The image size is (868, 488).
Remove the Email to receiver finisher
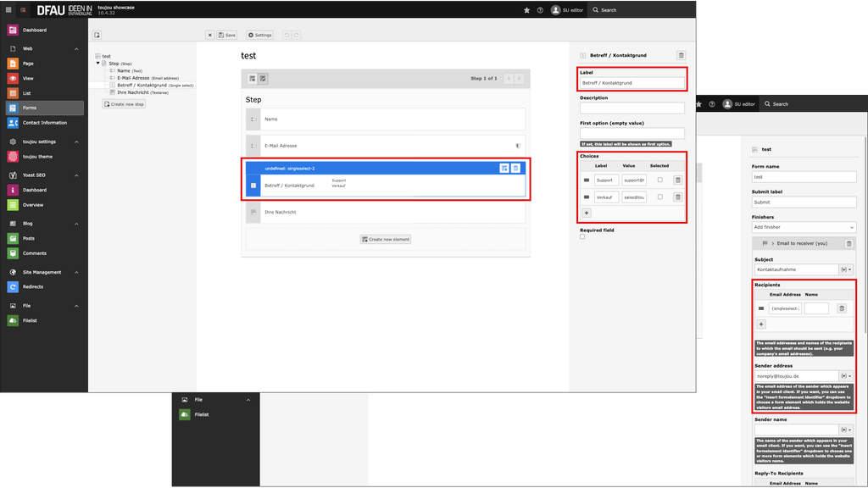click(x=849, y=243)
